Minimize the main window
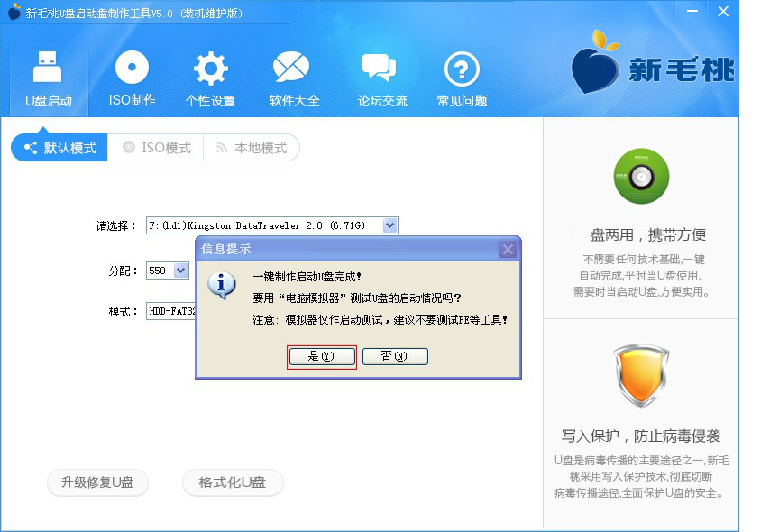This screenshot has width=779, height=532. click(x=692, y=11)
